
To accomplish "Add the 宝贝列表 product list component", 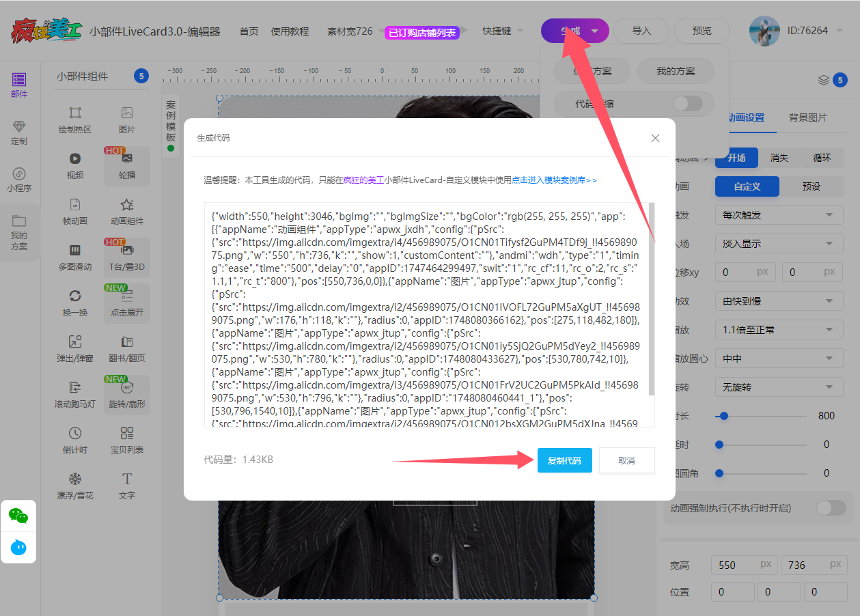I will pos(127,440).
